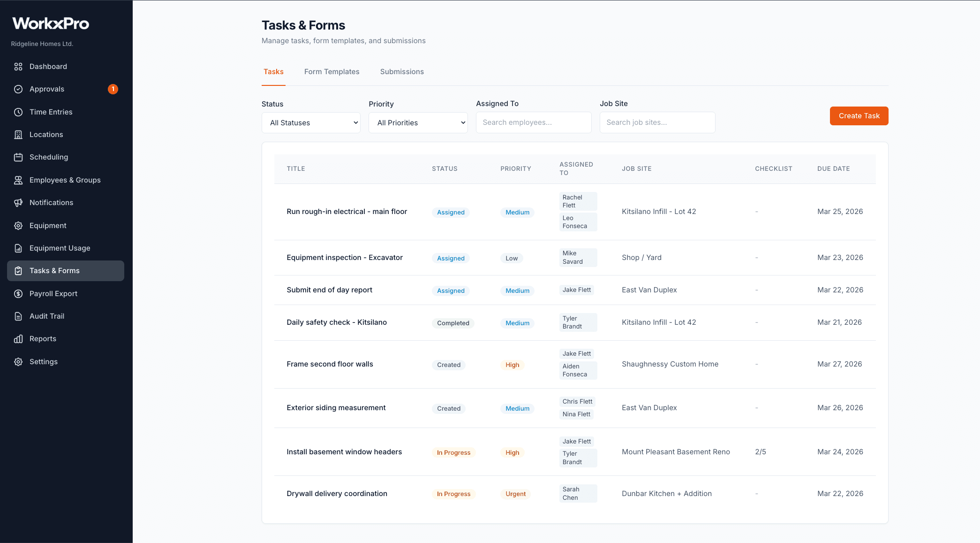Expand the Status filter selector

pos(310,122)
